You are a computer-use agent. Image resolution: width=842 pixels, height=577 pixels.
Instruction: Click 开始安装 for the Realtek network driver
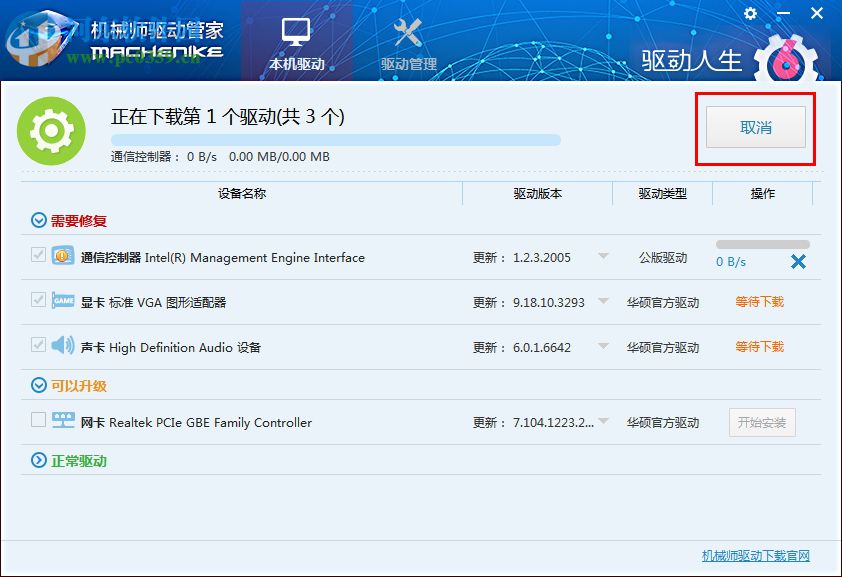tap(762, 422)
